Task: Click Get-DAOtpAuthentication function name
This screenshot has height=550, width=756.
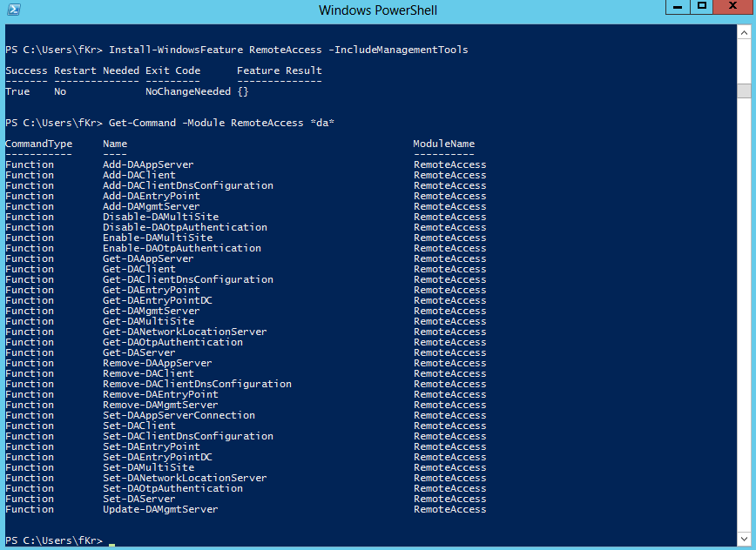Action: click(x=172, y=342)
